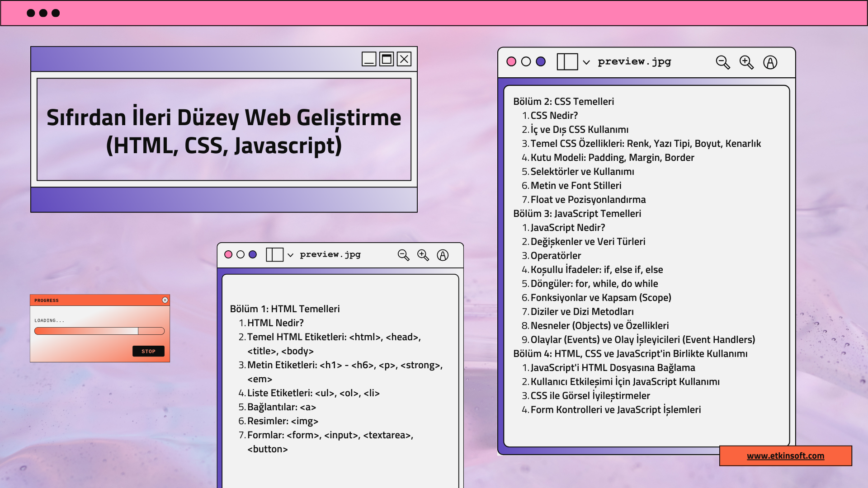Screen dimensions: 868x488
Task: Click sidebar layout icon in lower preview window
Action: click(274, 255)
